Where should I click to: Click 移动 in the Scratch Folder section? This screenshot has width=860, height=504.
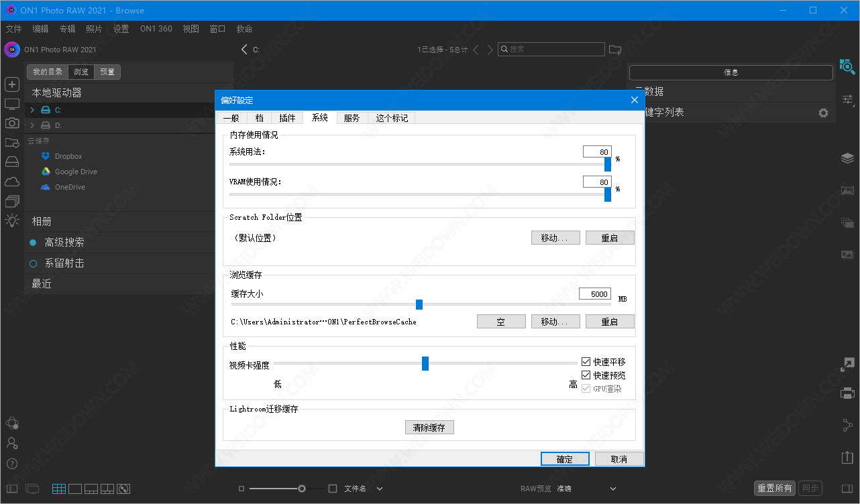(x=555, y=238)
